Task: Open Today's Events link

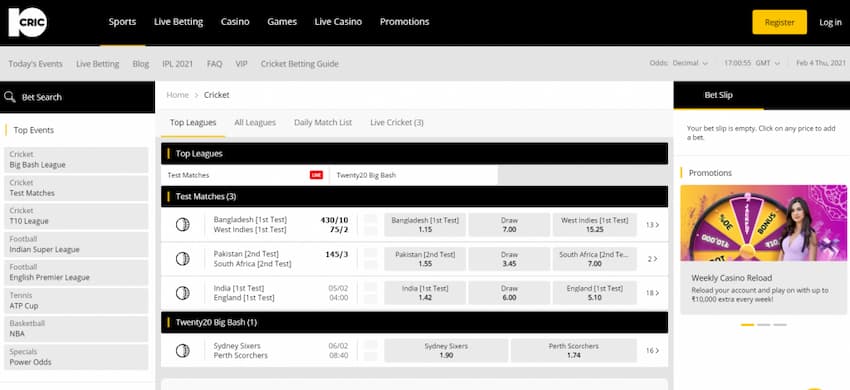Action: (x=36, y=63)
